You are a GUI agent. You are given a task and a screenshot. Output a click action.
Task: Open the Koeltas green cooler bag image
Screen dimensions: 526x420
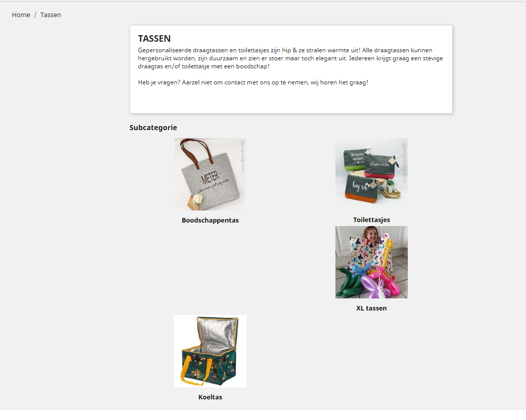[210, 351]
